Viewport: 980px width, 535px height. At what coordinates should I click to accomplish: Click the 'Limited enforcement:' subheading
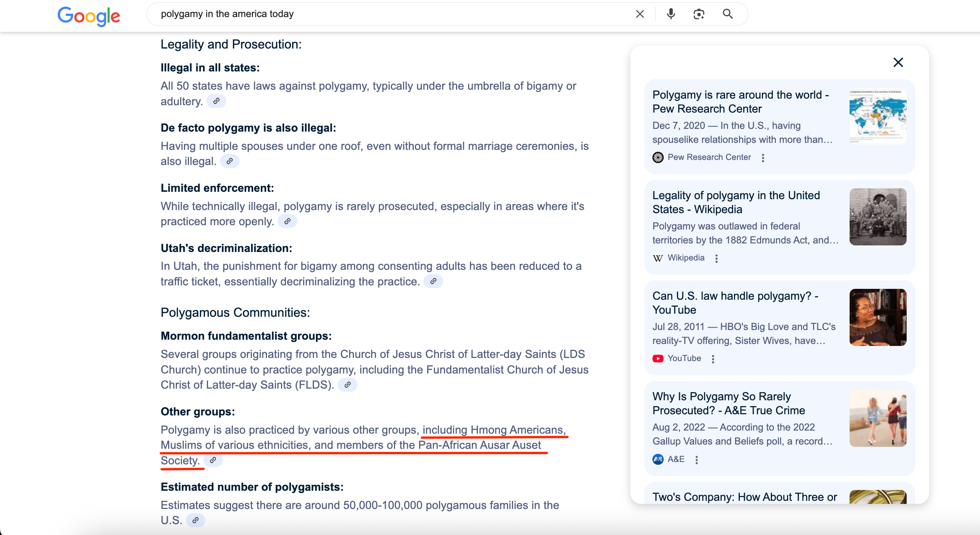point(217,188)
